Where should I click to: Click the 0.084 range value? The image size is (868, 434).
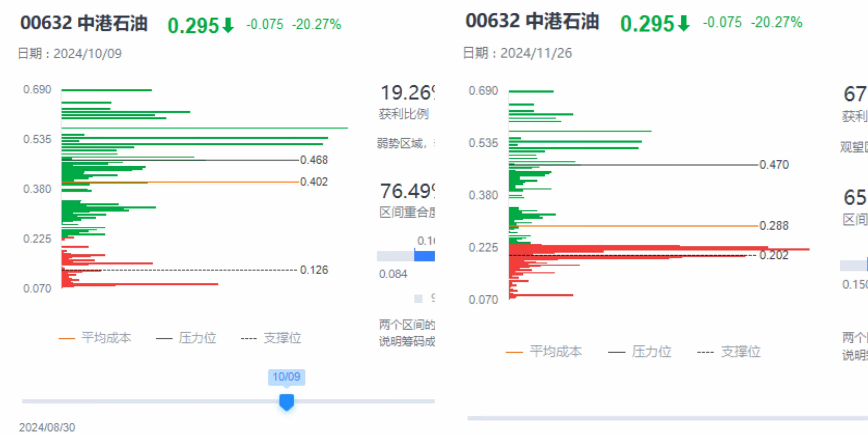point(393,274)
